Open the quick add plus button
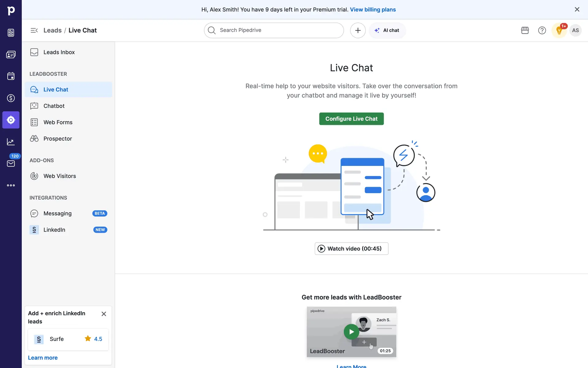Image resolution: width=588 pixels, height=368 pixels. 358,30
